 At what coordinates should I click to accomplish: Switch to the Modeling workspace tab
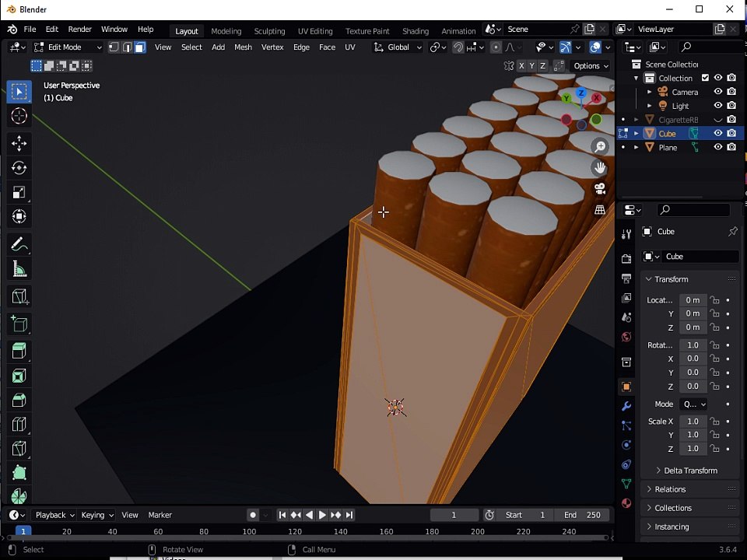pos(226,31)
